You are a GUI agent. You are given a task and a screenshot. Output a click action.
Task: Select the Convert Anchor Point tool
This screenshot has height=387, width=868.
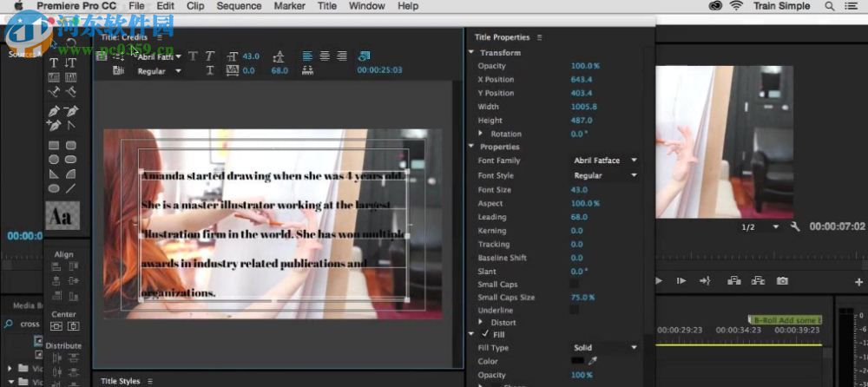71,126
